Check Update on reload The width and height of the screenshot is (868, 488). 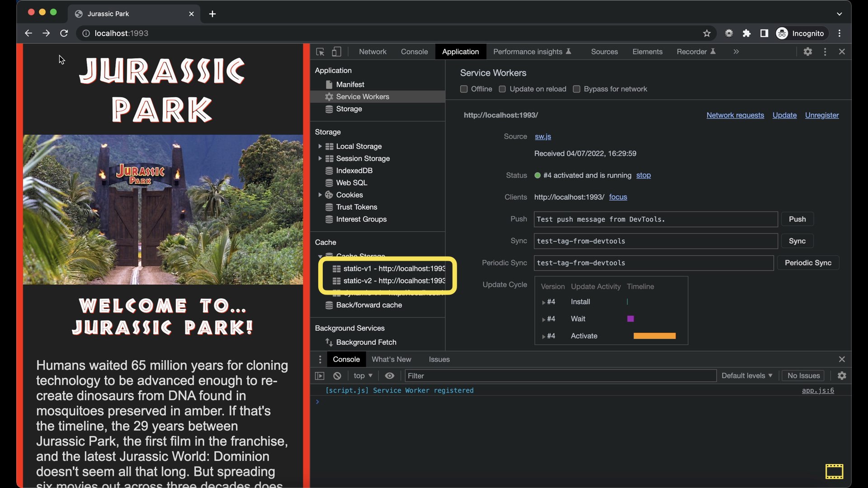point(502,89)
